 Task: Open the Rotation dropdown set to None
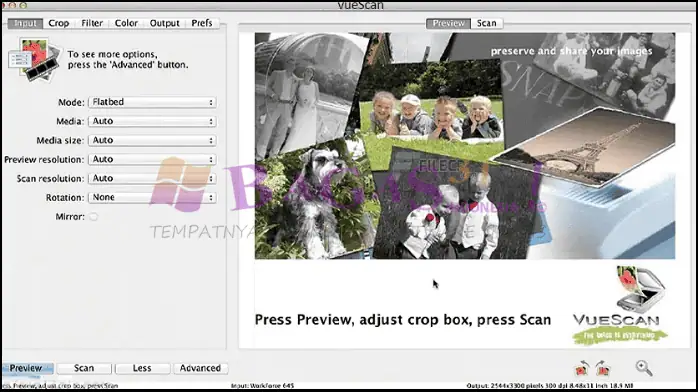point(152,198)
